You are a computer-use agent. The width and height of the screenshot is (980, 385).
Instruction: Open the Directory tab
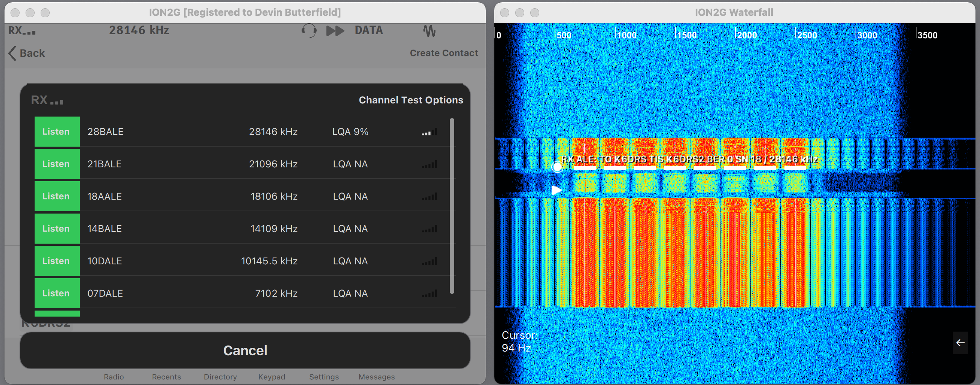220,377
